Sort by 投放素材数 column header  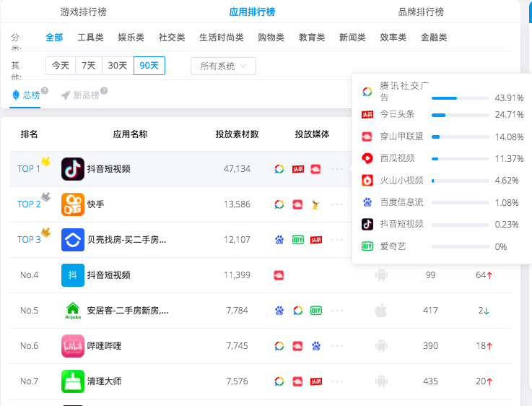click(237, 134)
